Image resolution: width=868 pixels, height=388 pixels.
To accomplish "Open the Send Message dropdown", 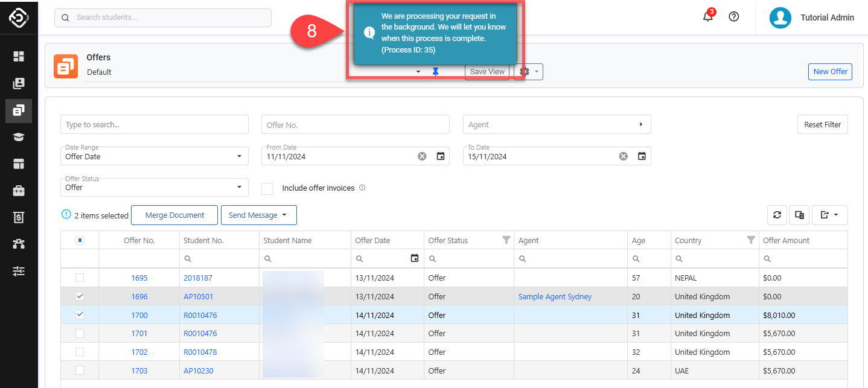I will (x=258, y=215).
